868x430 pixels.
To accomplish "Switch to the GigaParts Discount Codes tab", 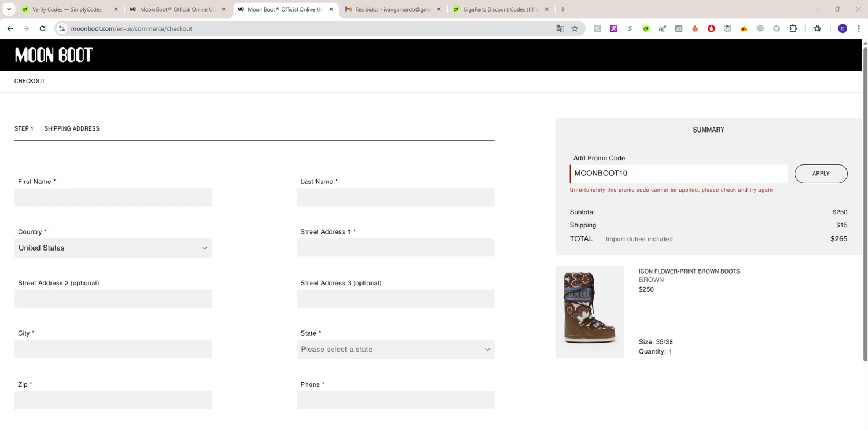I will tap(501, 9).
